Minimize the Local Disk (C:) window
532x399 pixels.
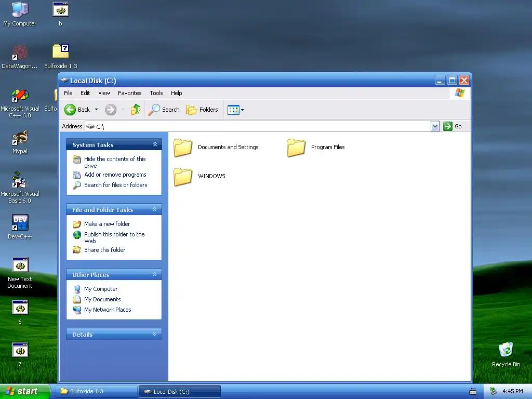(x=440, y=81)
